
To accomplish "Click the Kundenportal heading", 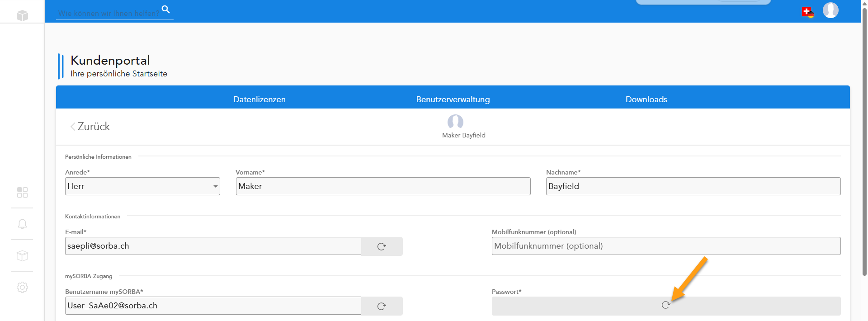I will (x=110, y=60).
